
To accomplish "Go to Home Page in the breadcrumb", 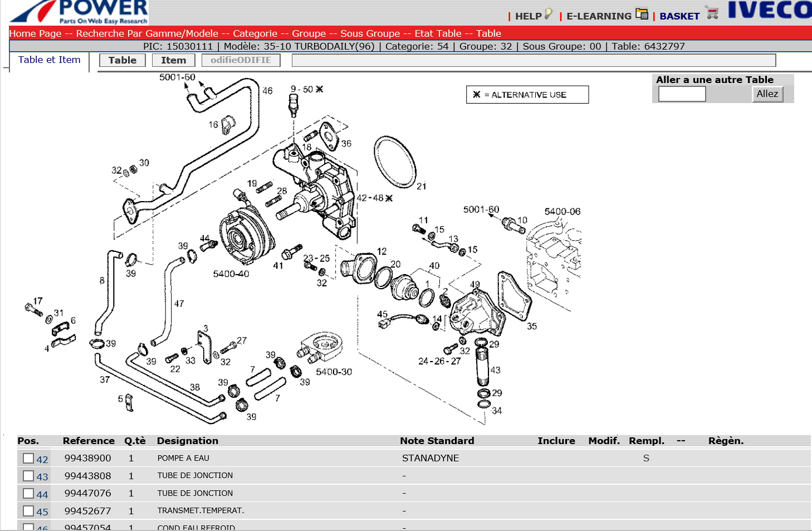I will (x=35, y=33).
